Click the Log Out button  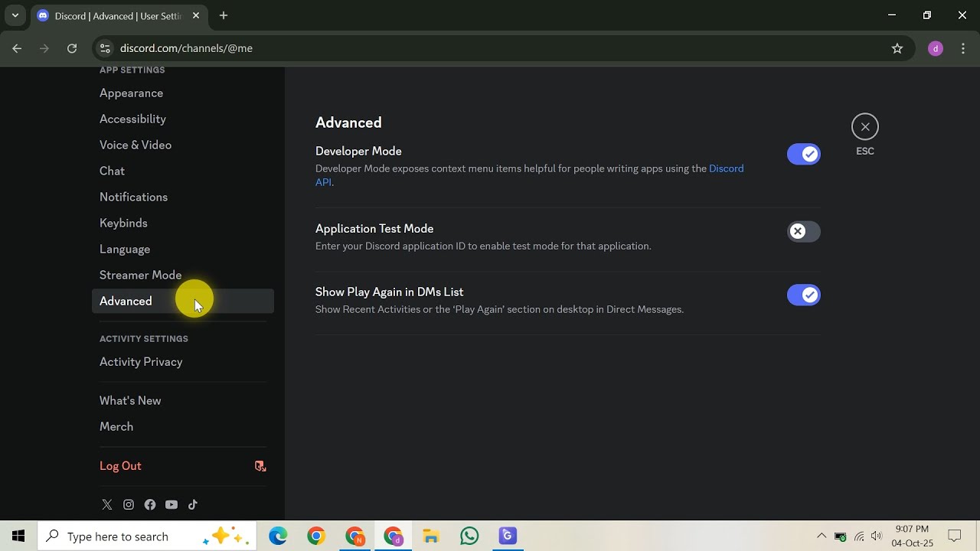click(x=182, y=466)
